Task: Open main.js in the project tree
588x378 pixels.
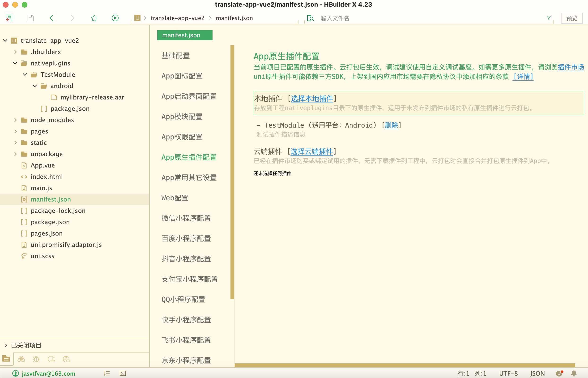Action: click(x=41, y=188)
